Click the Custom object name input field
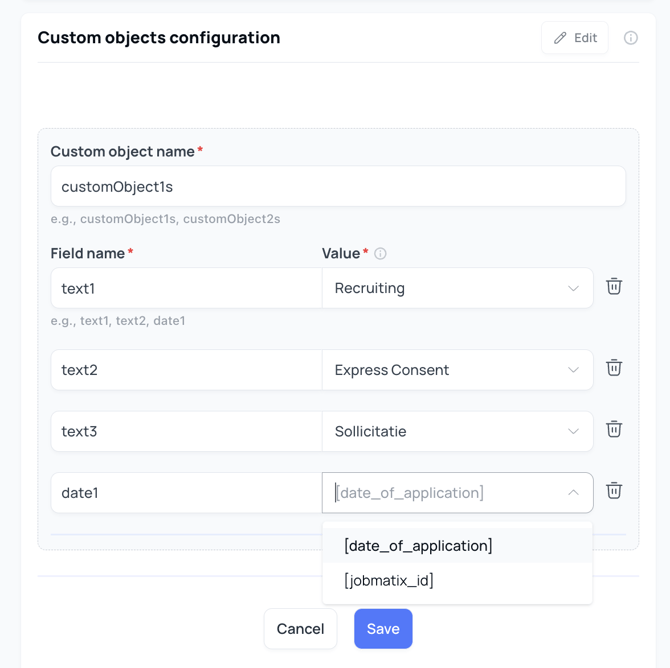The height and width of the screenshot is (668, 670). pos(338,187)
